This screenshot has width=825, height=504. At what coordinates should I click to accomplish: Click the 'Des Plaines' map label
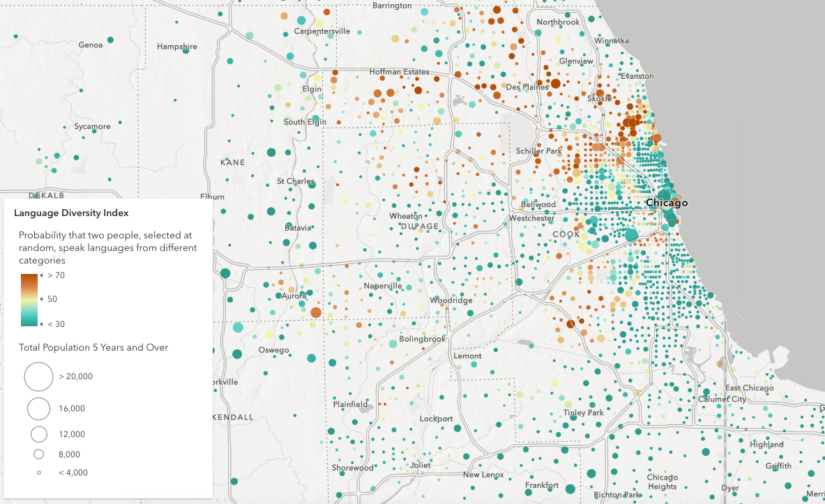pyautogui.click(x=527, y=87)
